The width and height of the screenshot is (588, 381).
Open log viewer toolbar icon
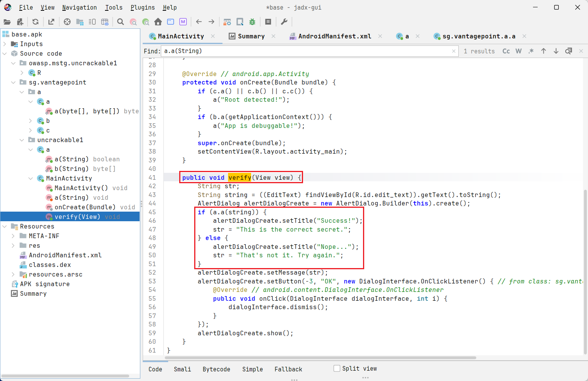tap(268, 22)
